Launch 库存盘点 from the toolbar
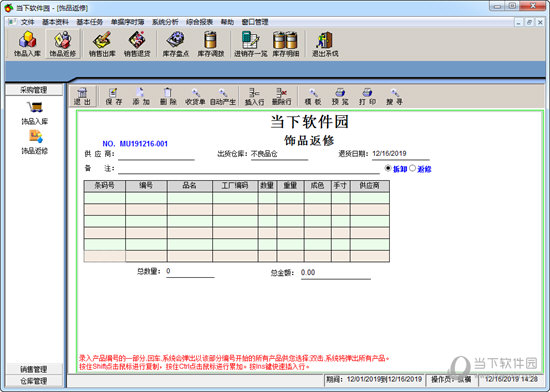550x392 pixels. pyautogui.click(x=176, y=44)
